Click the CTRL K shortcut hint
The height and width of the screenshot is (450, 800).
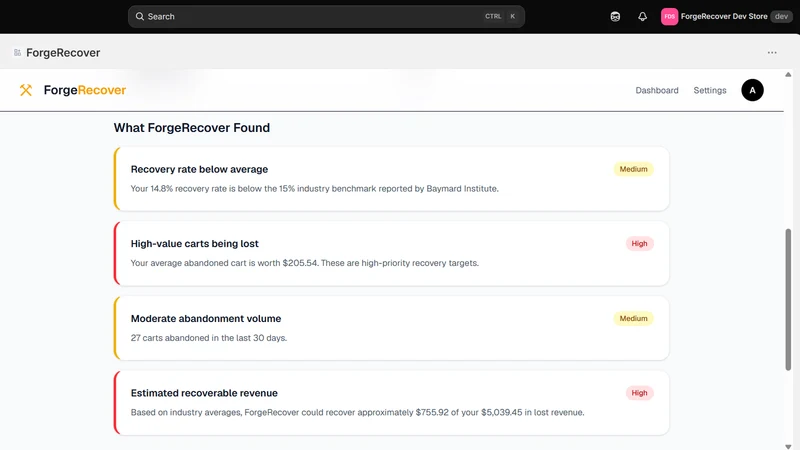pyautogui.click(x=501, y=16)
